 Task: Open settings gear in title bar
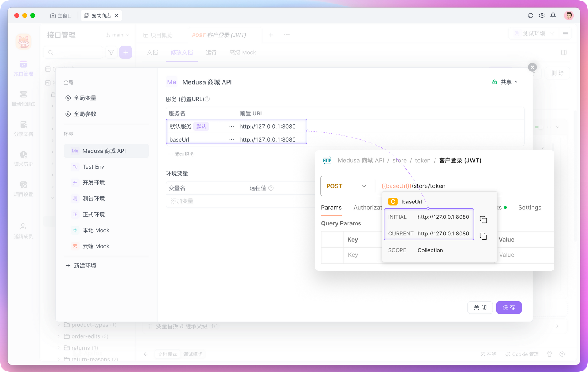point(542,16)
